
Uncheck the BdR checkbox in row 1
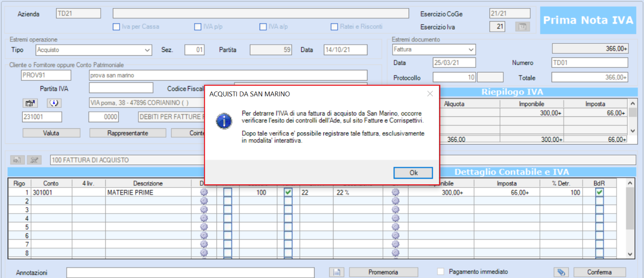click(600, 192)
